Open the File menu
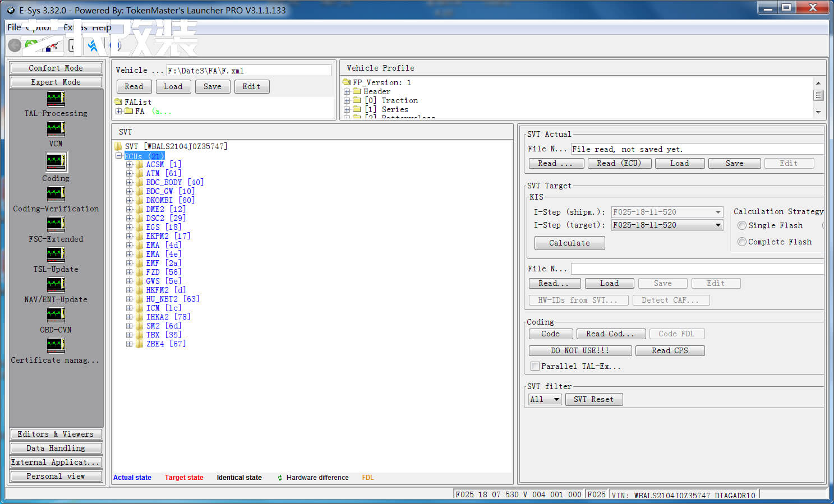The height and width of the screenshot is (504, 834). click(14, 27)
